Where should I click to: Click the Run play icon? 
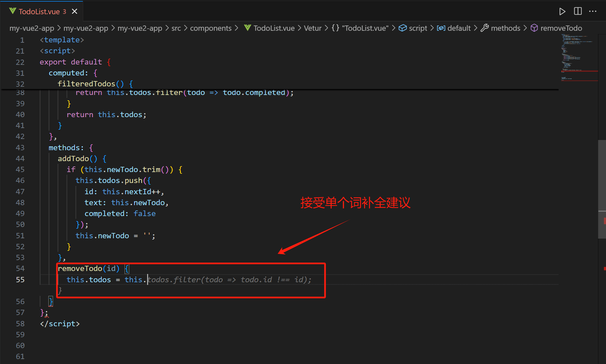tap(562, 12)
